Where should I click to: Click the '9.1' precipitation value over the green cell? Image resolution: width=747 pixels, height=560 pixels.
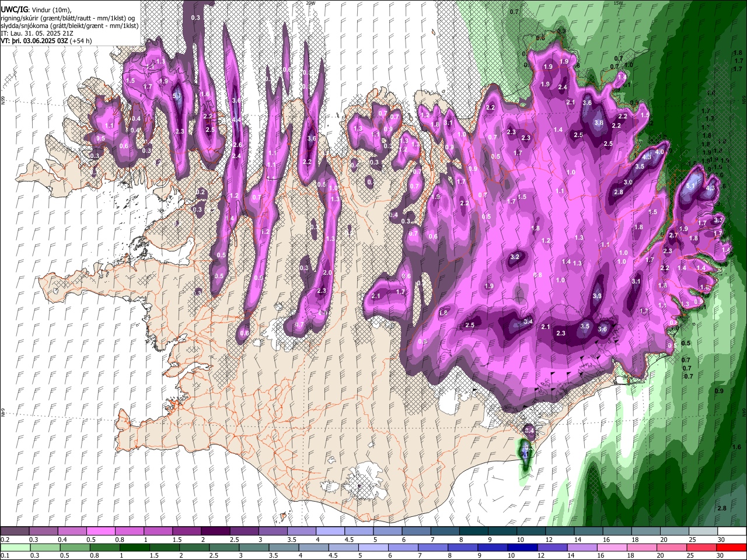(525, 453)
